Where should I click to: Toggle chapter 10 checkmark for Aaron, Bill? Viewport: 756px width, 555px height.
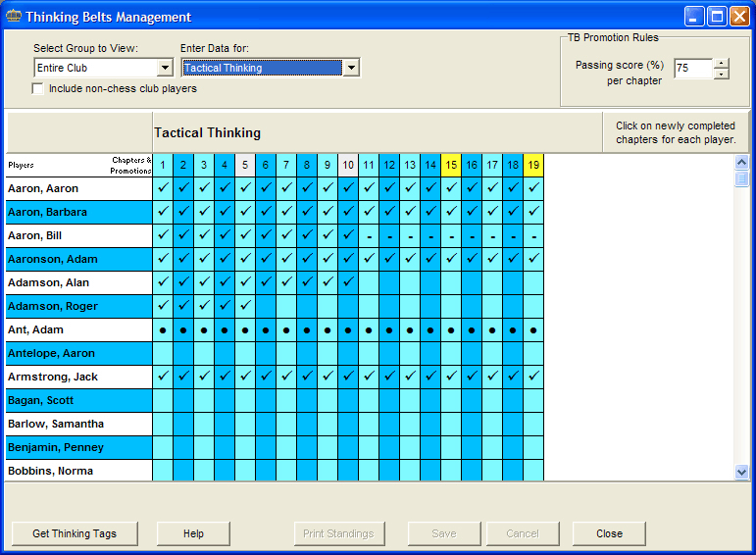click(x=348, y=235)
